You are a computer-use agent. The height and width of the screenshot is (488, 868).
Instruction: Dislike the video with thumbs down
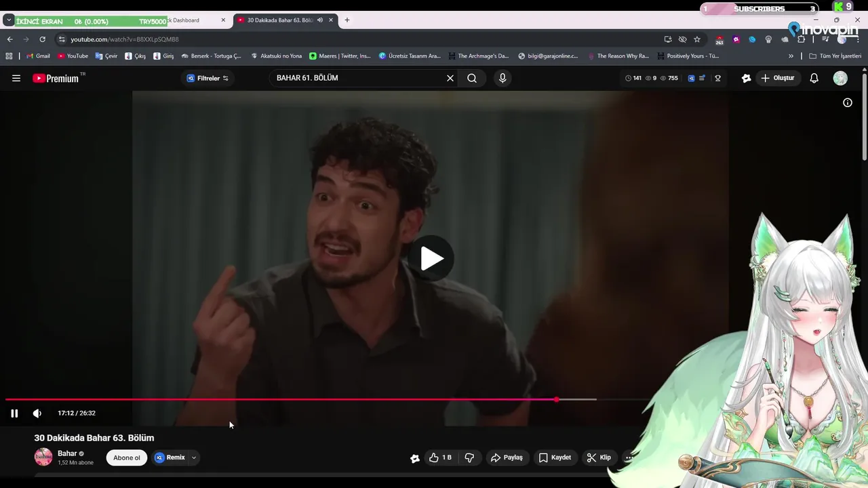click(469, 457)
